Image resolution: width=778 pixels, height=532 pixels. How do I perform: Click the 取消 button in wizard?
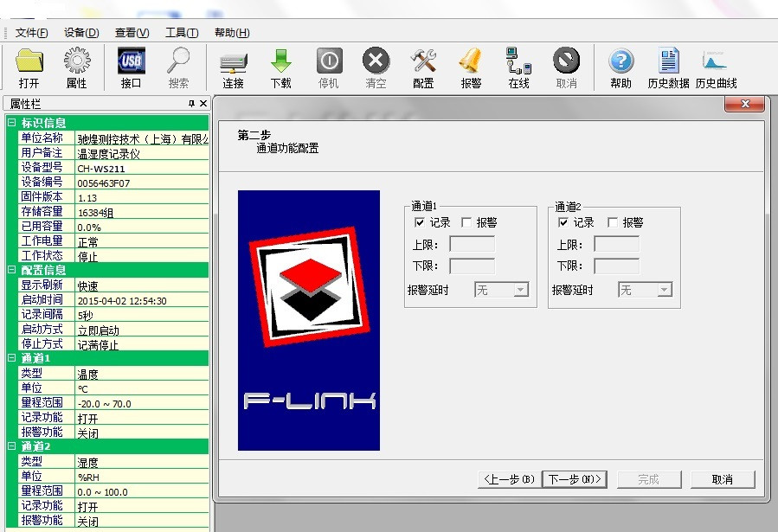(723, 479)
